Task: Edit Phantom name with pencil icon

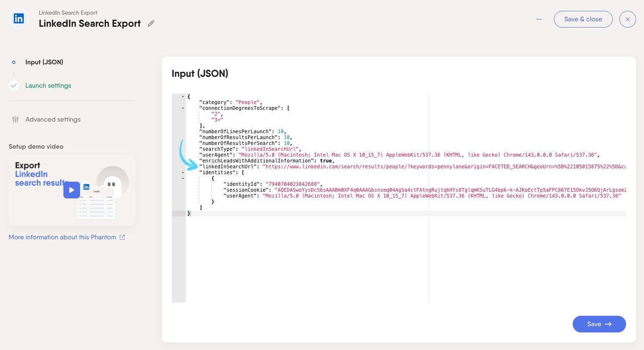Action: [x=151, y=24]
